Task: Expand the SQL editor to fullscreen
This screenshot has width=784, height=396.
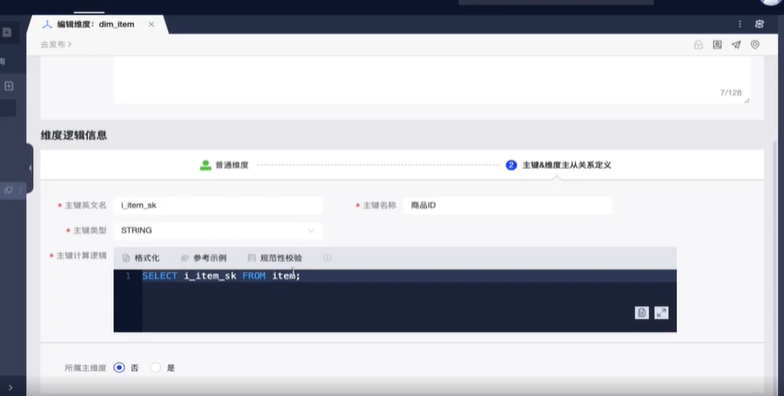Action: [x=662, y=313]
